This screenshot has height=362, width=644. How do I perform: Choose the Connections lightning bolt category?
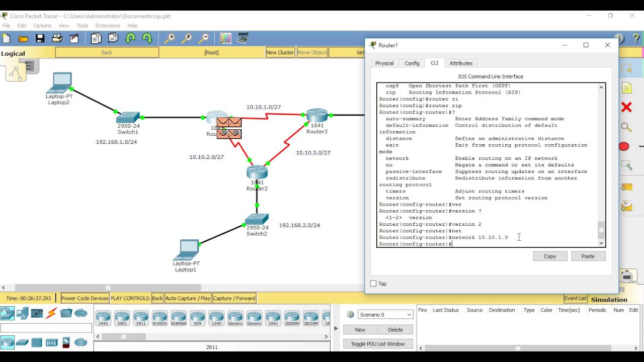coord(51,313)
